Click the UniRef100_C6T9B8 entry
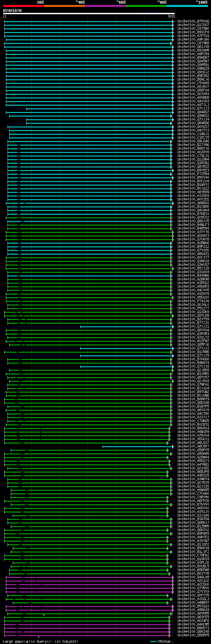This screenshot has width=211, height=644. [x=193, y=43]
